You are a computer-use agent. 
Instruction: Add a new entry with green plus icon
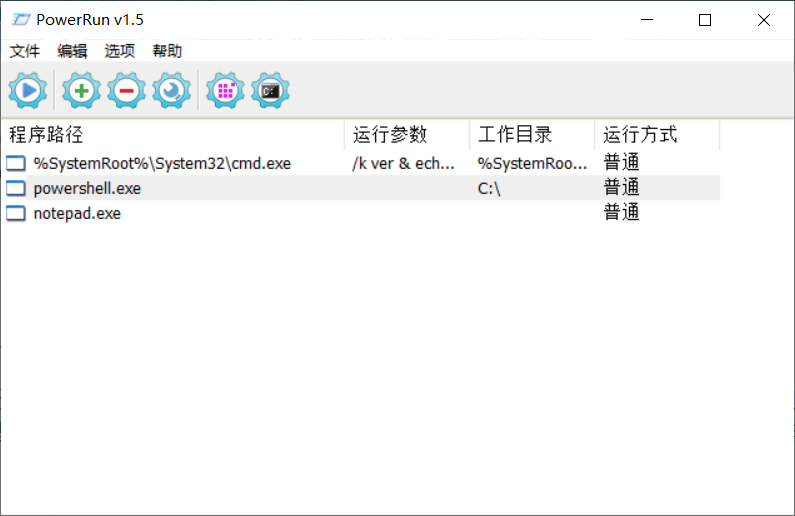pos(81,91)
